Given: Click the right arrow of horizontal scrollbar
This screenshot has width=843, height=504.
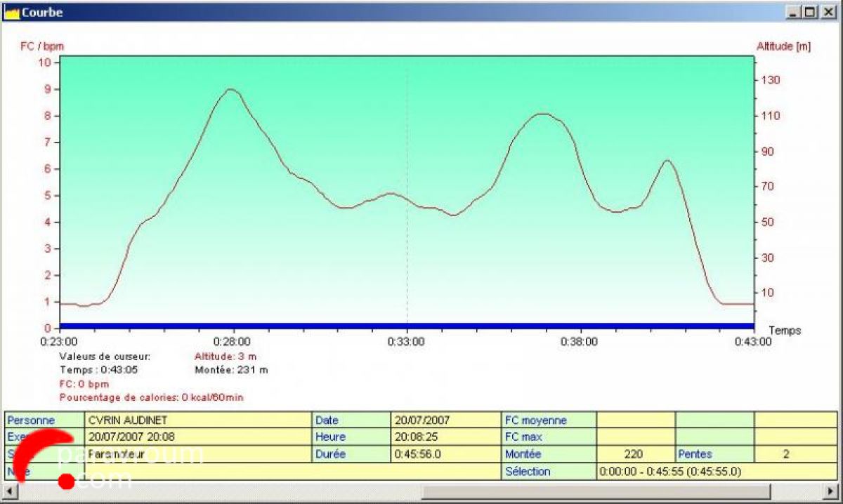Looking at the screenshot, I should [832, 490].
